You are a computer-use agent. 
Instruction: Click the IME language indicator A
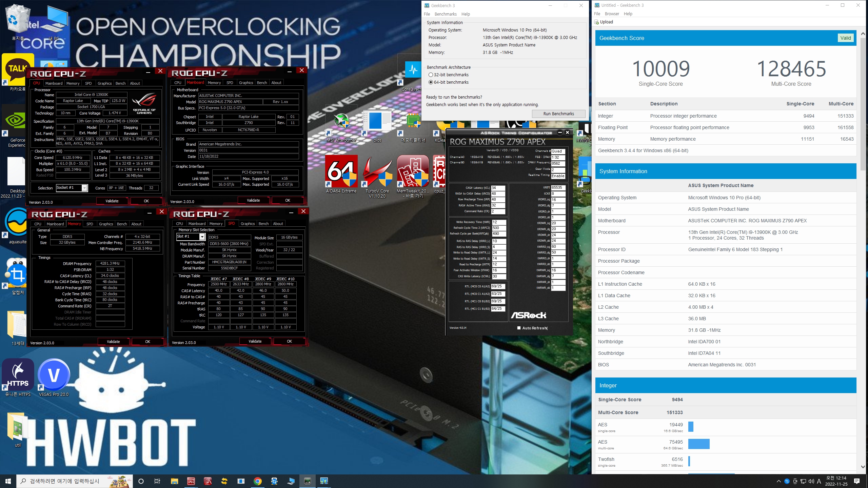(819, 481)
